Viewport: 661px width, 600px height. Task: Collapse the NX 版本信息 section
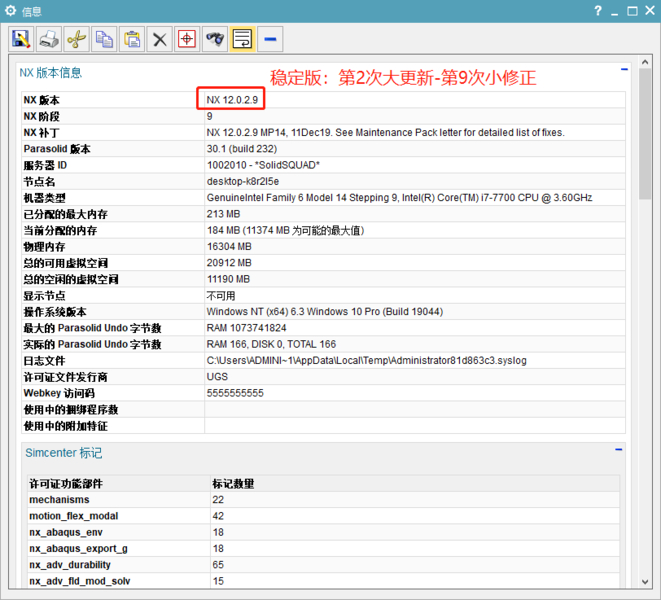pos(624,69)
